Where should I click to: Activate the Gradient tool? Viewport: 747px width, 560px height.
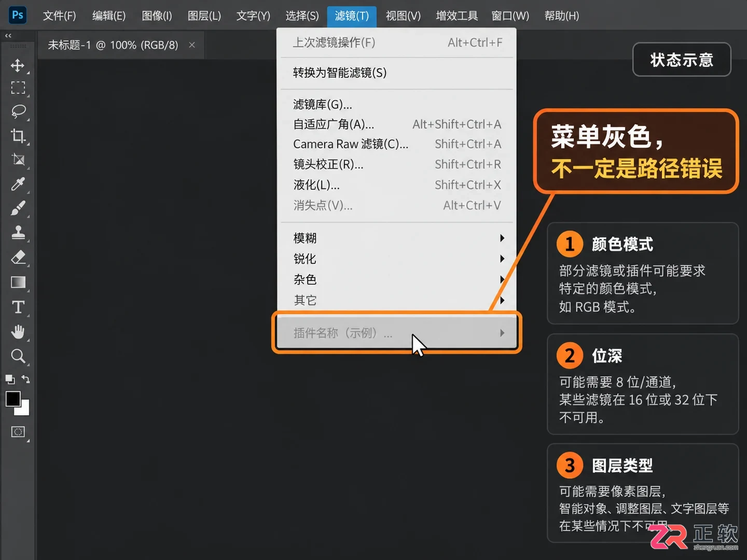pyautogui.click(x=18, y=282)
